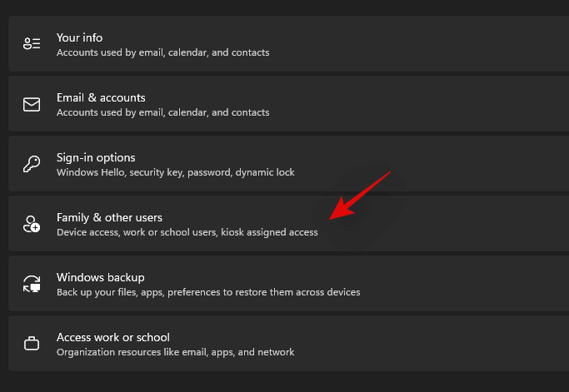Click the Windows backup sync icon
The image size is (569, 392).
32,284
